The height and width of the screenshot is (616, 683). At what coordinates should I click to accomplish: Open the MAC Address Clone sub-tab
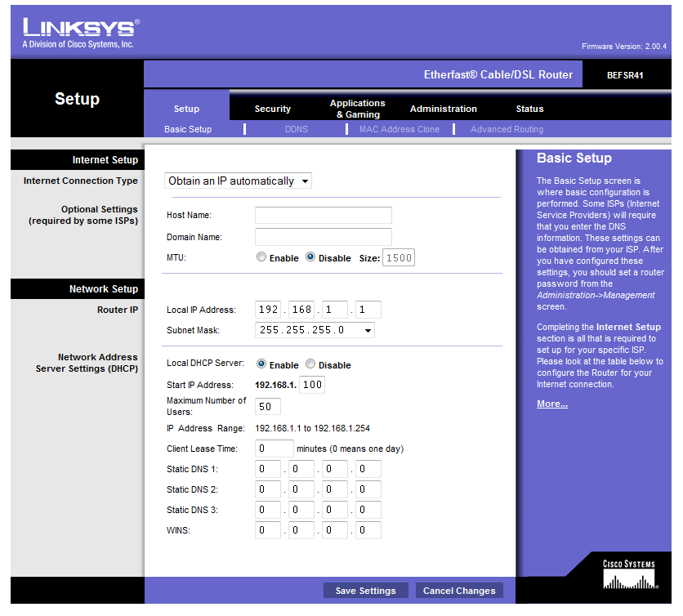pos(400,129)
